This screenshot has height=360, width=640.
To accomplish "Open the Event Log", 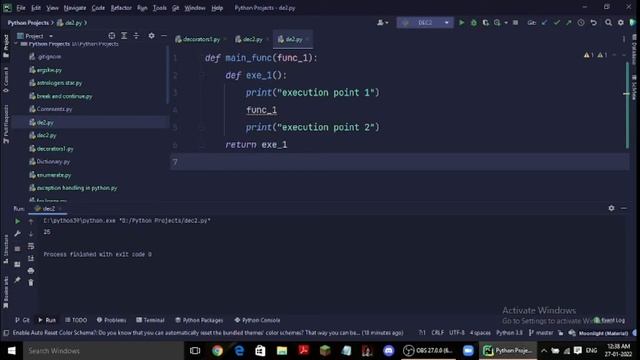I will click(x=610, y=320).
